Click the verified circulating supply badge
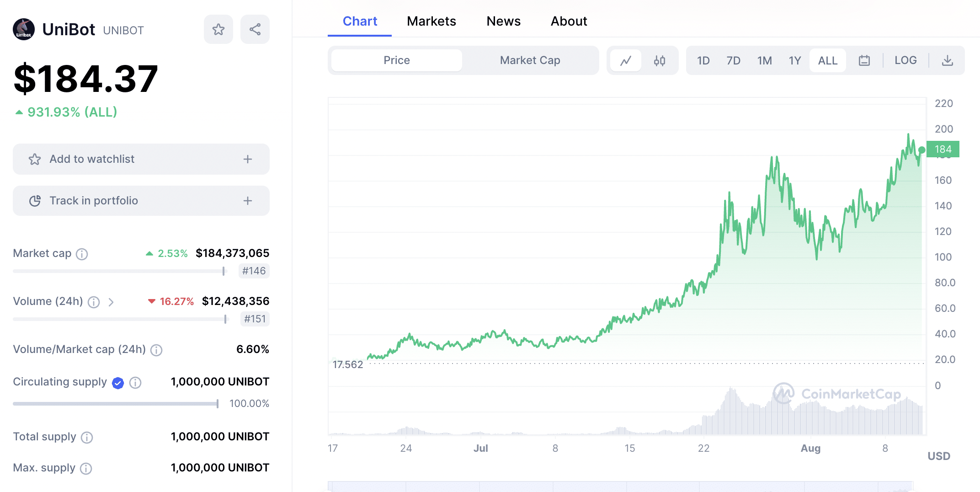 [x=118, y=383]
